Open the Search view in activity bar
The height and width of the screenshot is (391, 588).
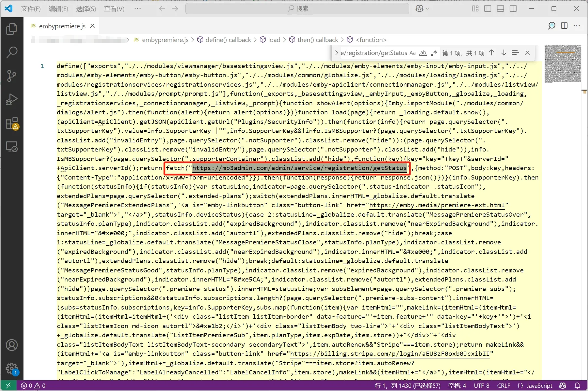click(x=12, y=52)
